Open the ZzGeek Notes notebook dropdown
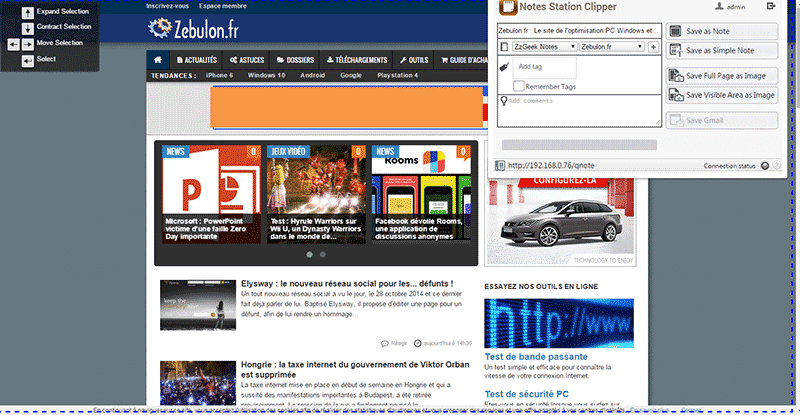This screenshot has height=415, width=800. [x=544, y=46]
